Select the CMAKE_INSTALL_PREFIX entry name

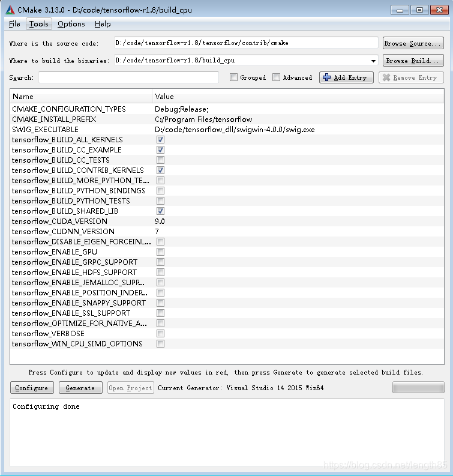pos(54,119)
